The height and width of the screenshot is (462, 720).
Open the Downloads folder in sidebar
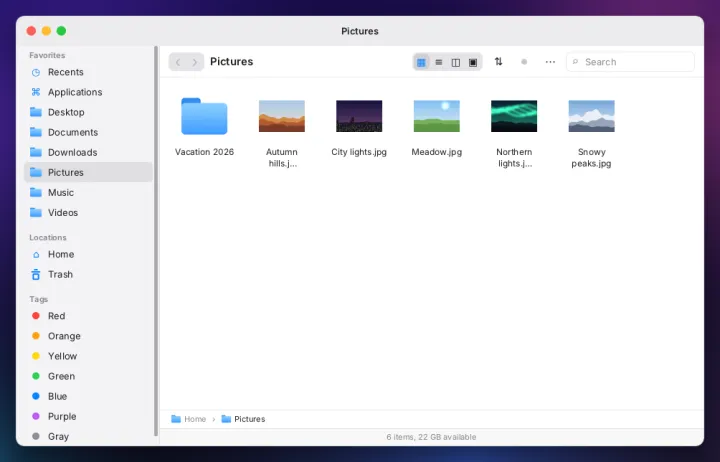[88, 152]
